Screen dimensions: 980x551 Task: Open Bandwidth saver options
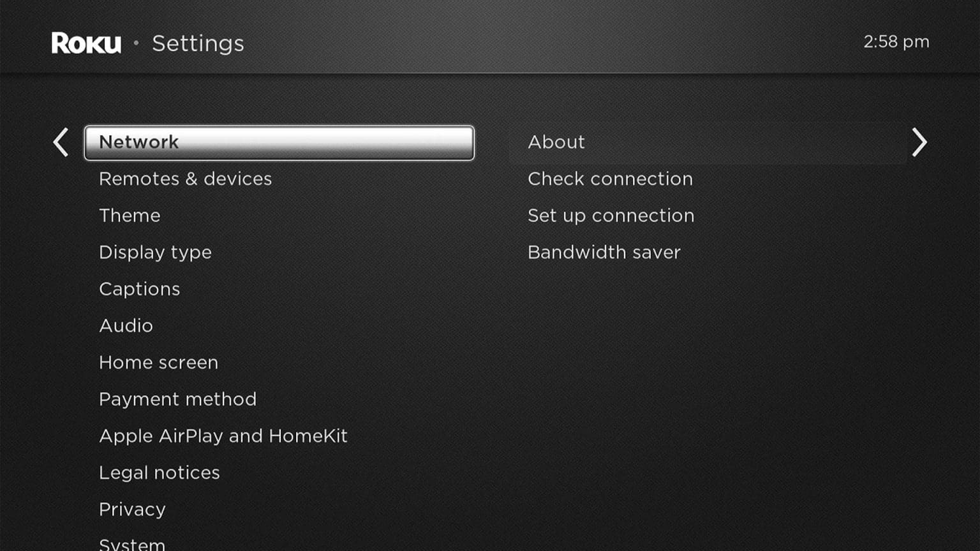(604, 252)
